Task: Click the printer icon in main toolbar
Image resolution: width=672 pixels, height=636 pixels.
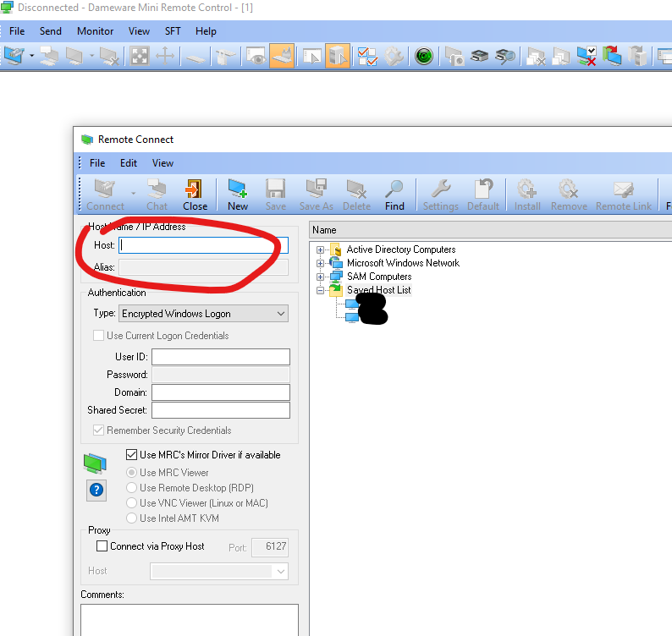Action: click(479, 56)
